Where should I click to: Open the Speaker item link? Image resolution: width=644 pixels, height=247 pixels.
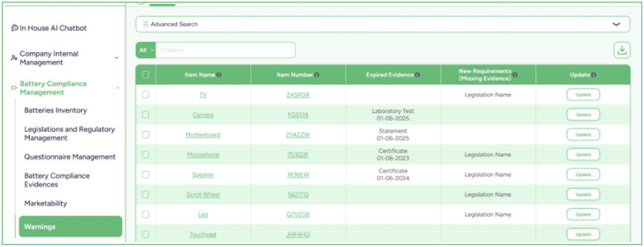pyautogui.click(x=203, y=174)
